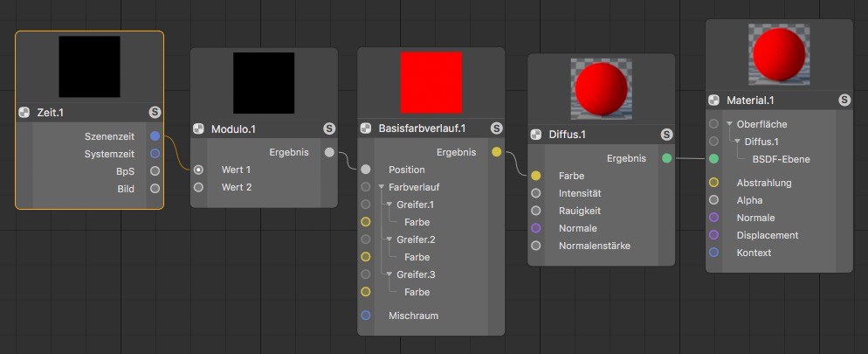
Task: Click the red sphere preview of Diffus.1
Action: (601, 90)
